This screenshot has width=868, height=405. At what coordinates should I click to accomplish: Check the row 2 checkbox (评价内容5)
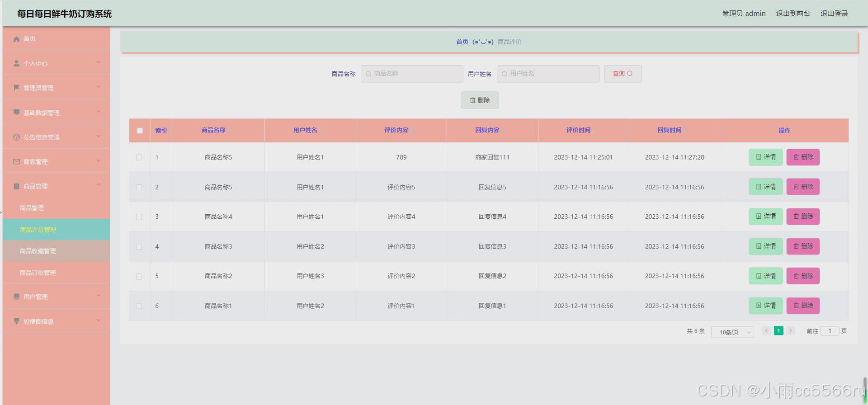click(139, 187)
